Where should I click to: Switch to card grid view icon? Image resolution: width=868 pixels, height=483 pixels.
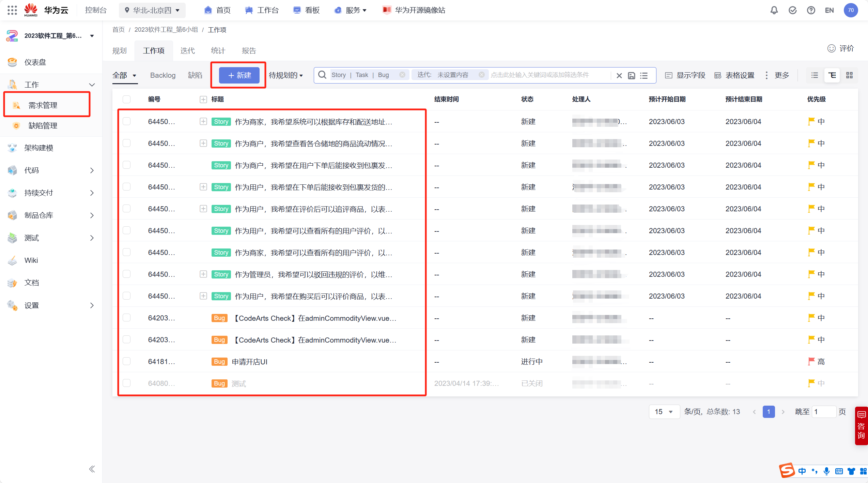[849, 75]
